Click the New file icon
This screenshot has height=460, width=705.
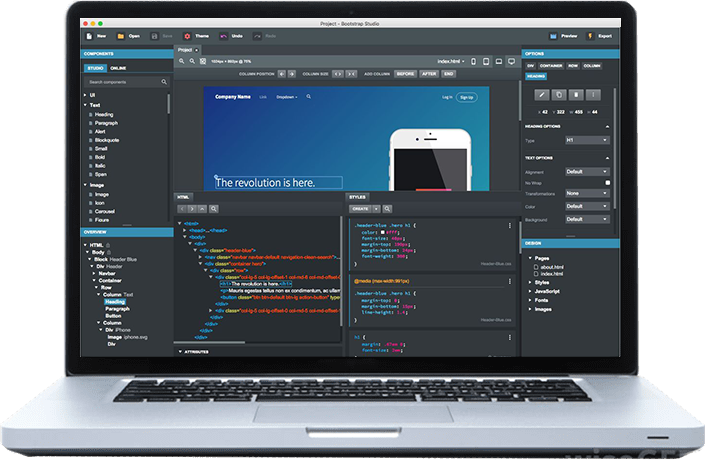coord(89,35)
